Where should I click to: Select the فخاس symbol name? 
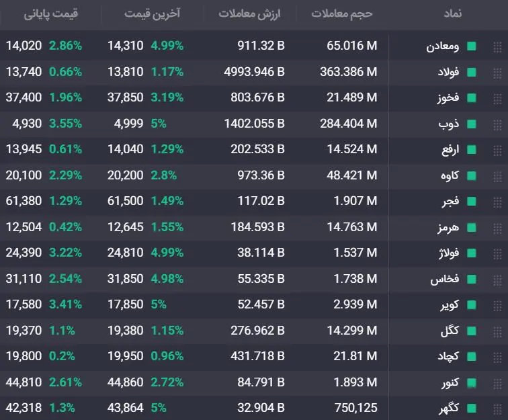click(445, 279)
